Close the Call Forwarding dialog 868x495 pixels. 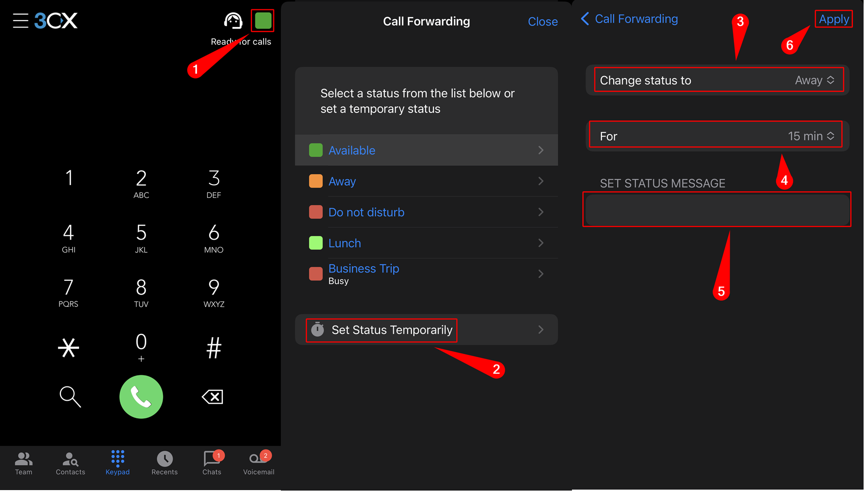(x=542, y=21)
